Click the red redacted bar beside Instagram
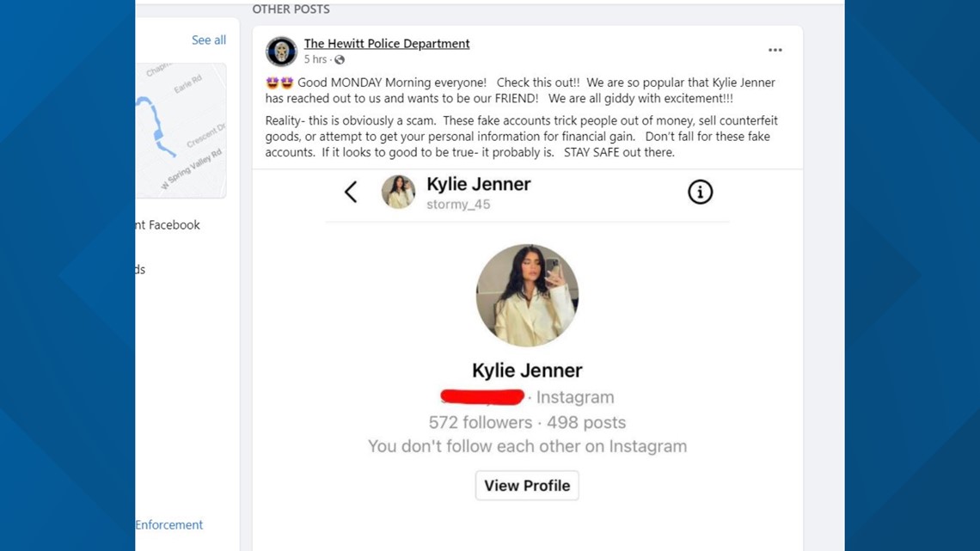The width and height of the screenshot is (980, 551). (482, 396)
